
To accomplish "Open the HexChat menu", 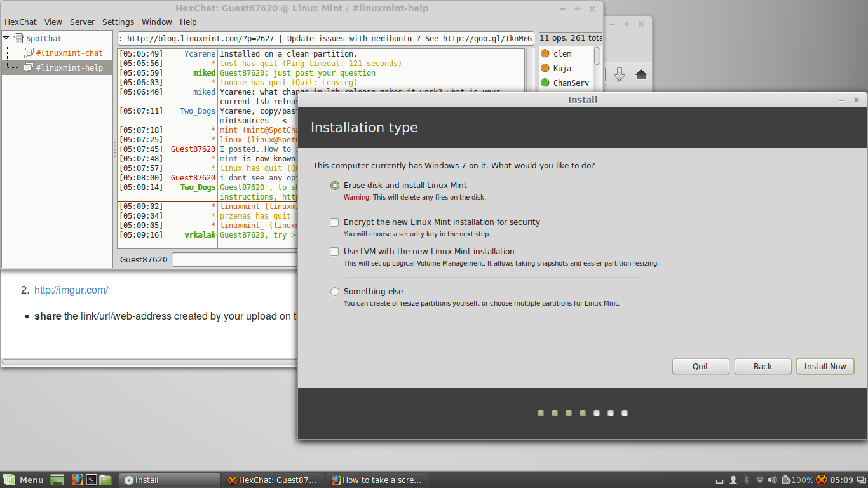I will click(x=20, y=22).
